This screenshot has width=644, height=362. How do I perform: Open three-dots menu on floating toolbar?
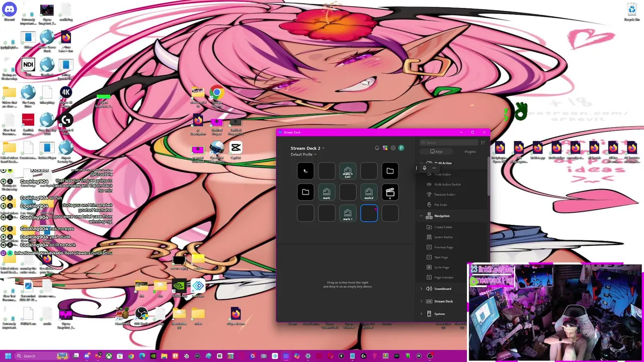point(434,168)
